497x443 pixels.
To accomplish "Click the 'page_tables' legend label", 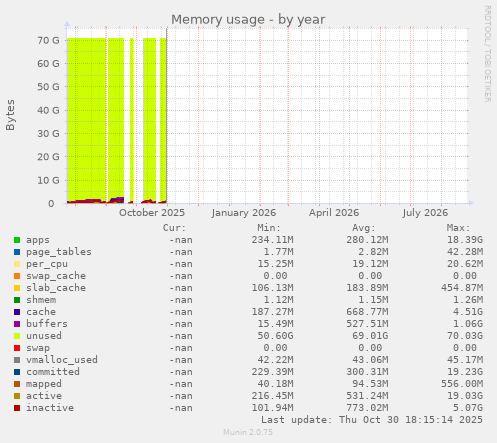I will click(x=59, y=252).
